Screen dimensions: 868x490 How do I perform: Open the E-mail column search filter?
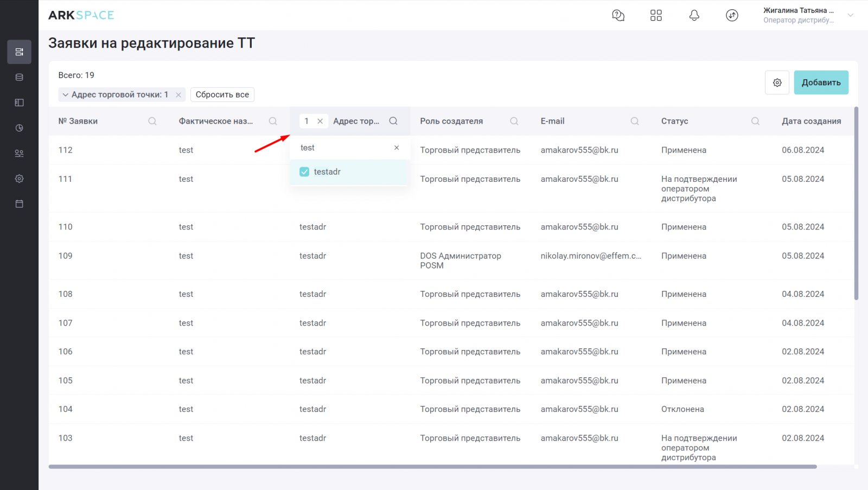634,121
